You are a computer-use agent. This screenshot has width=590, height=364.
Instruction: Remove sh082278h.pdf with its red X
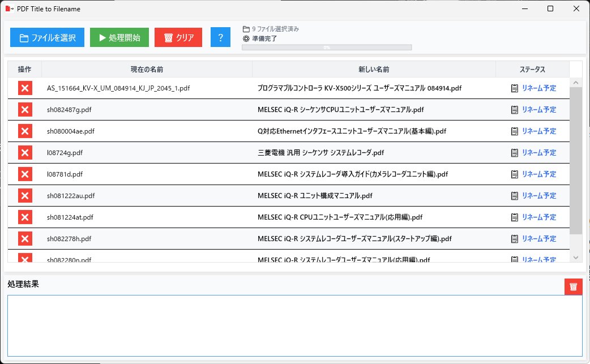[25, 238]
